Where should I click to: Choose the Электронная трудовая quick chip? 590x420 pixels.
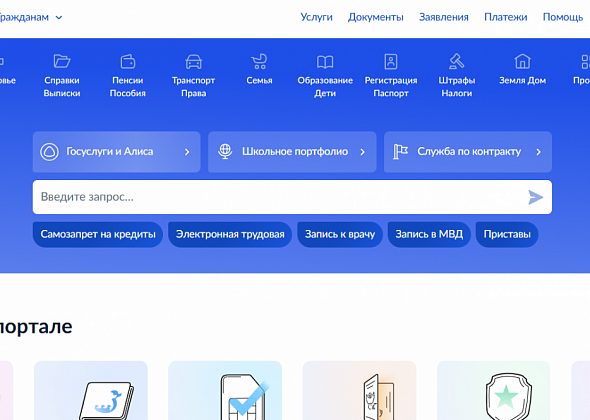230,234
